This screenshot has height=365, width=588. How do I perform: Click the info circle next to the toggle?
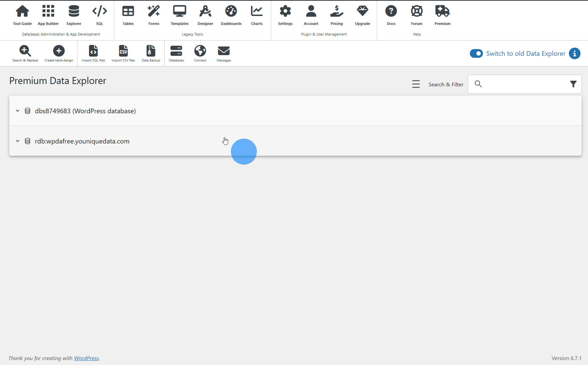pos(575,53)
